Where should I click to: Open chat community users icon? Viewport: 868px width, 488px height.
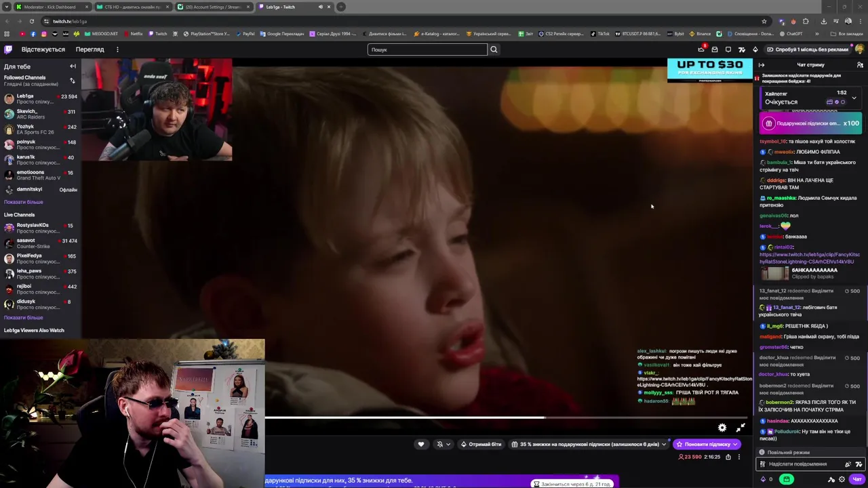[x=860, y=65]
